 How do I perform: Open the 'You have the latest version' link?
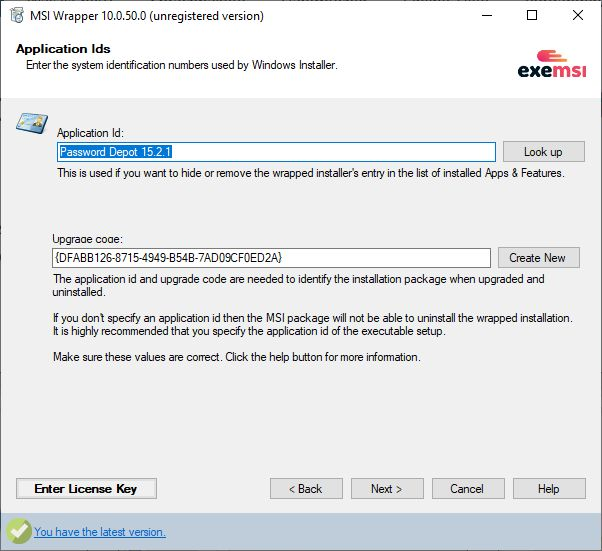pyautogui.click(x=100, y=532)
